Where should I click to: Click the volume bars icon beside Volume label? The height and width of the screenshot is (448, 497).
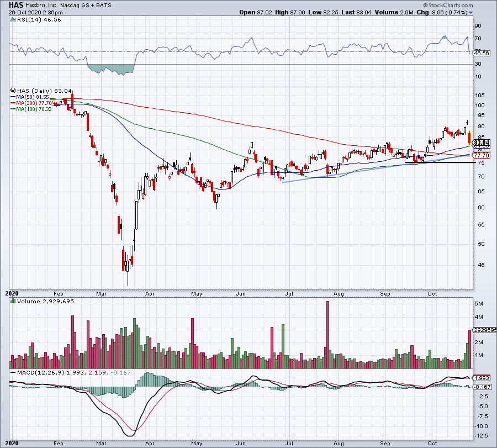pos(13,301)
